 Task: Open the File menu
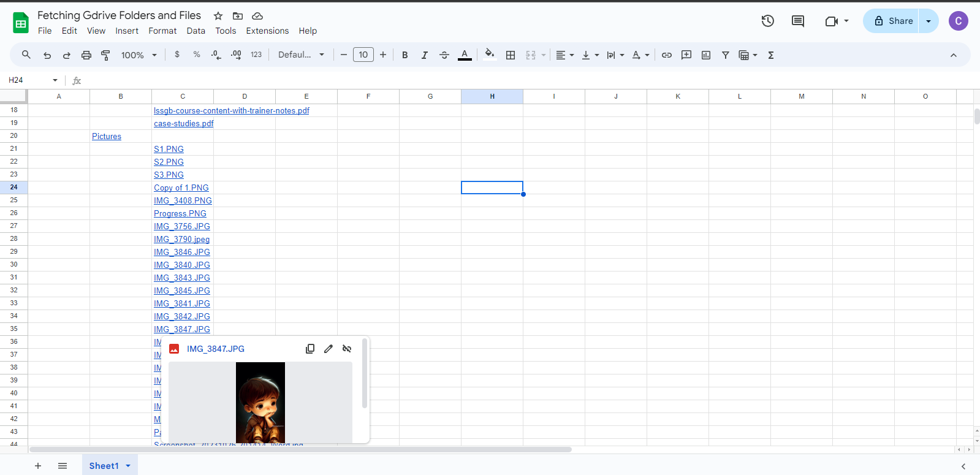pyautogui.click(x=45, y=31)
